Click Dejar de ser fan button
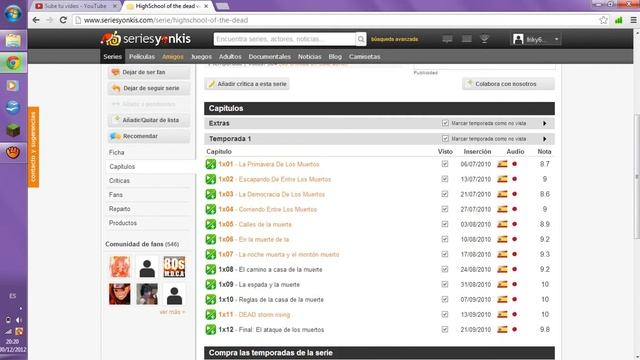The image size is (640, 360). tap(149, 72)
